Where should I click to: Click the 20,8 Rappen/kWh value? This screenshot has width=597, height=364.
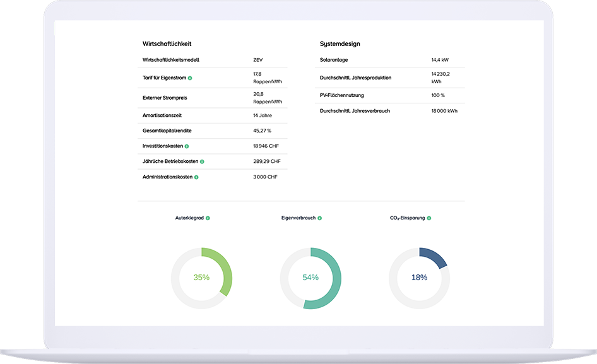268,98
